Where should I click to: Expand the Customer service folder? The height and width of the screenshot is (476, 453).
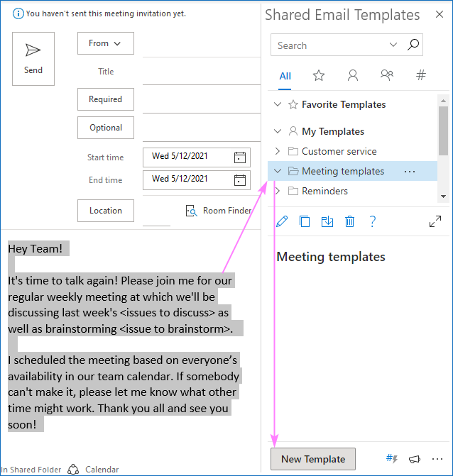pyautogui.click(x=278, y=151)
